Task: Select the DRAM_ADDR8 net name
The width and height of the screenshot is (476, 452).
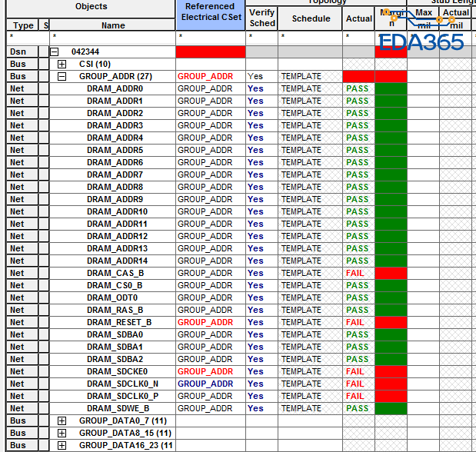Action: point(115,187)
